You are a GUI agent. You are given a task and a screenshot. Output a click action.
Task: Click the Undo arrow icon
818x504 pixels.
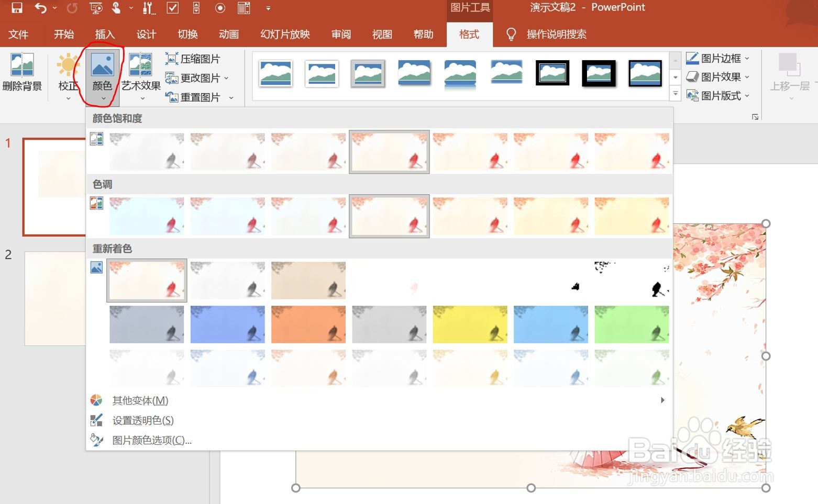(x=40, y=8)
